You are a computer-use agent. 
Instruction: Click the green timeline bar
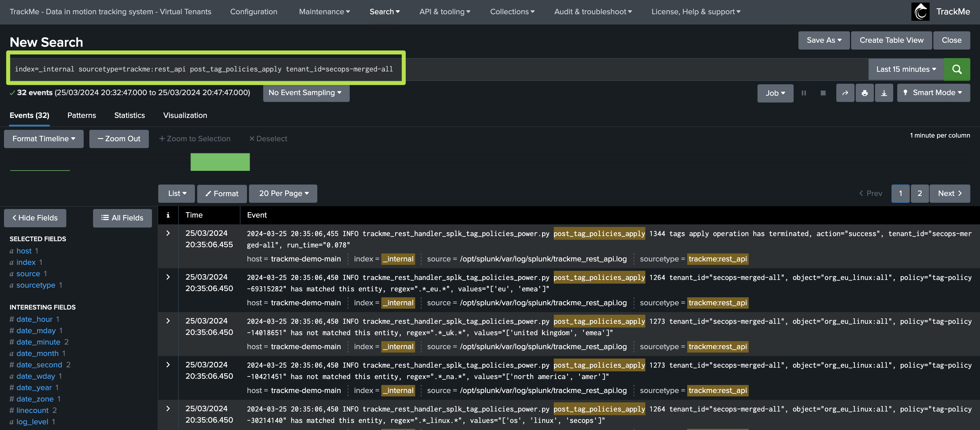coord(220,162)
